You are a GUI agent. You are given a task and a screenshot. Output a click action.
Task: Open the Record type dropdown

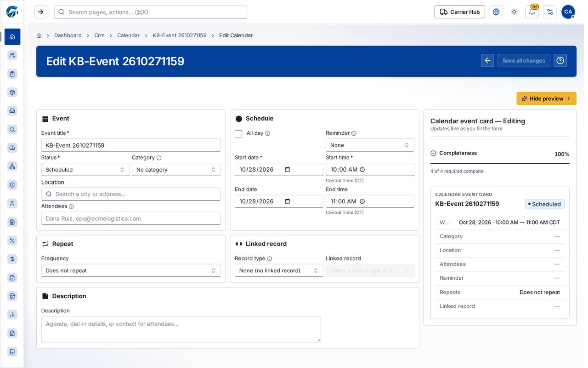tap(279, 270)
